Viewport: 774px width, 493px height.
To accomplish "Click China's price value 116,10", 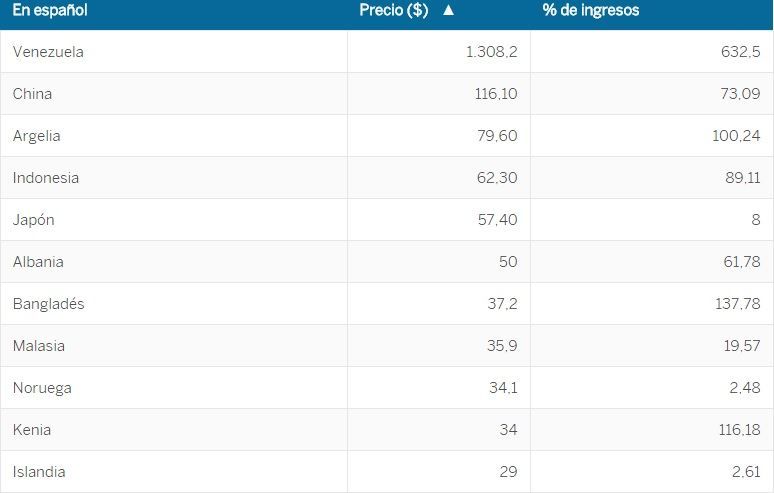I will click(497, 94).
